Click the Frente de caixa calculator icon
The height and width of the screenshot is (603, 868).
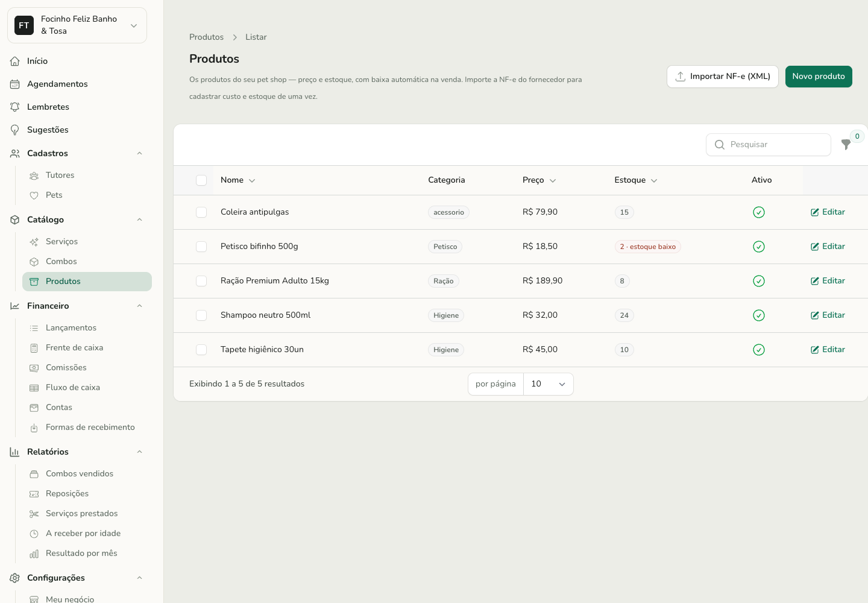[34, 348]
